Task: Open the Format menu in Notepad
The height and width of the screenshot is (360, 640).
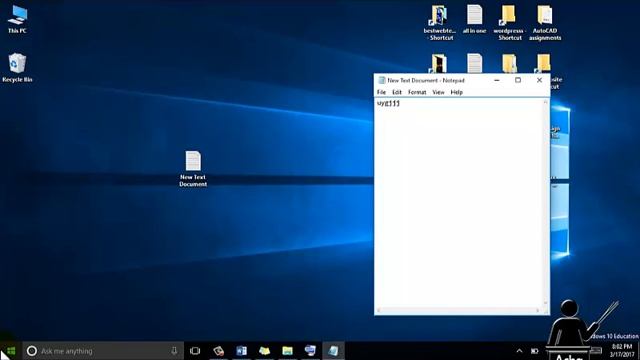Action: pos(417,92)
